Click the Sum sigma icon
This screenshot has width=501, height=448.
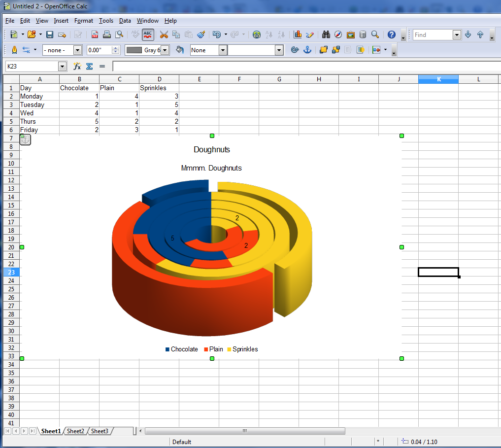tap(90, 66)
